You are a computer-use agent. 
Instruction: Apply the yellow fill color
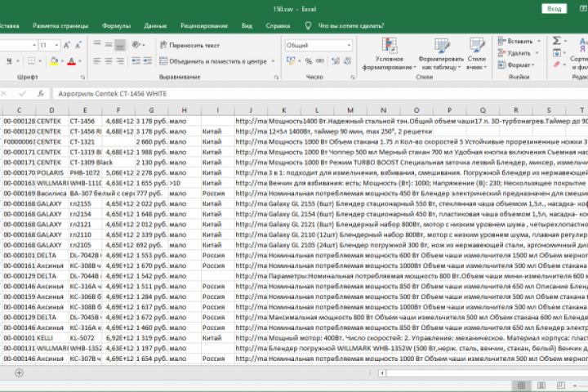click(54, 61)
